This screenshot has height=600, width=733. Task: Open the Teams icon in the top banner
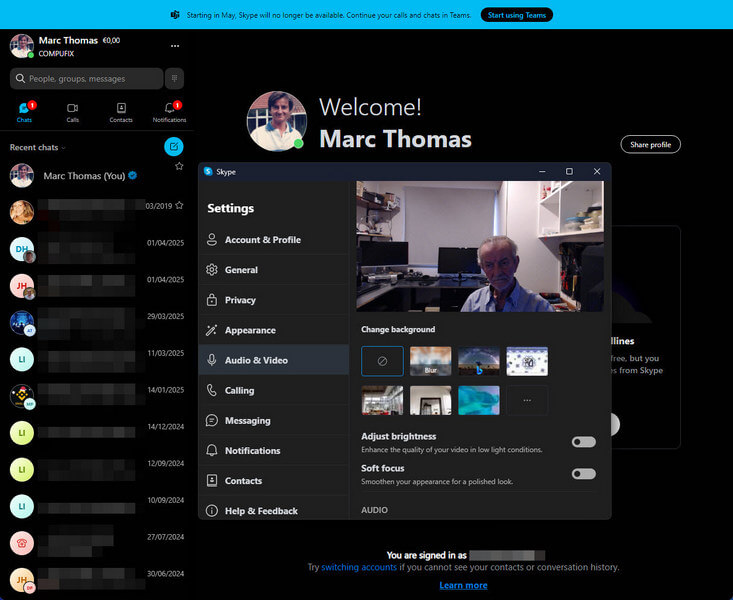coord(175,15)
